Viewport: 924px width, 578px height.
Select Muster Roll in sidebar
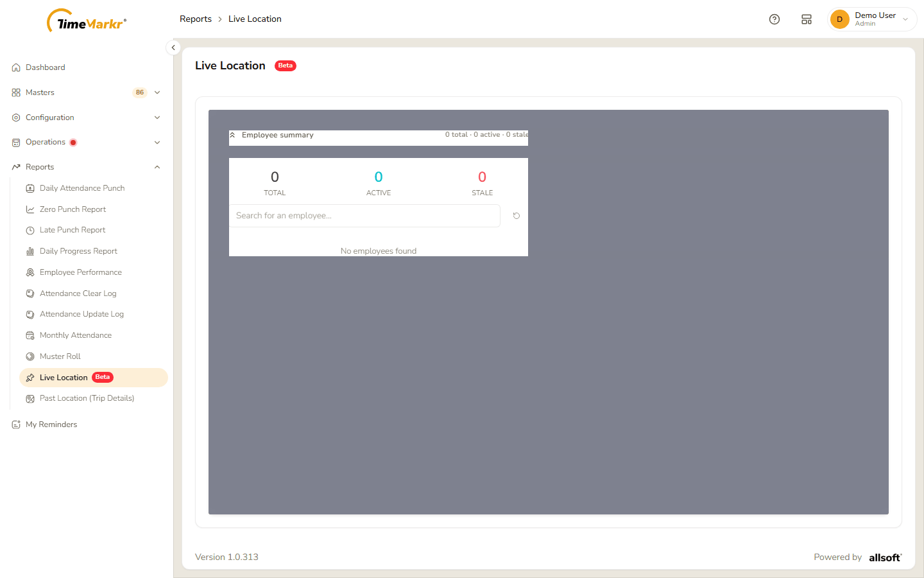point(60,356)
